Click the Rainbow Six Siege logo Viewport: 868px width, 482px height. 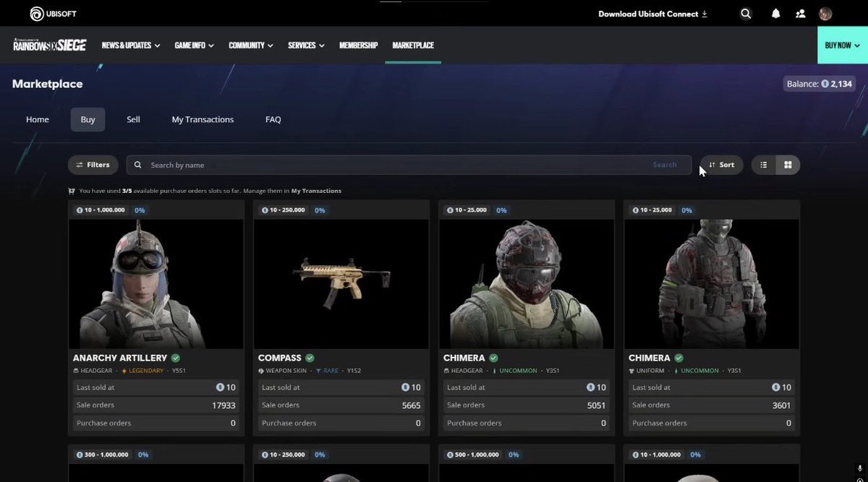(49, 45)
